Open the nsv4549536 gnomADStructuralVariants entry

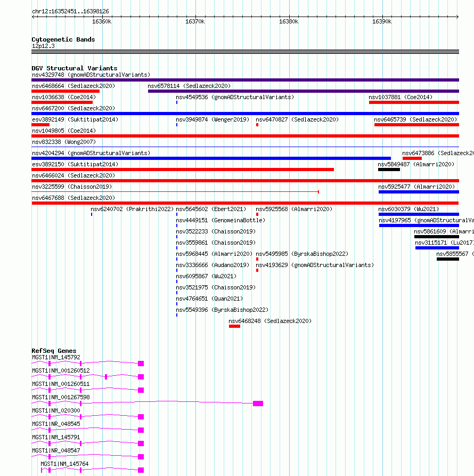pos(235,97)
